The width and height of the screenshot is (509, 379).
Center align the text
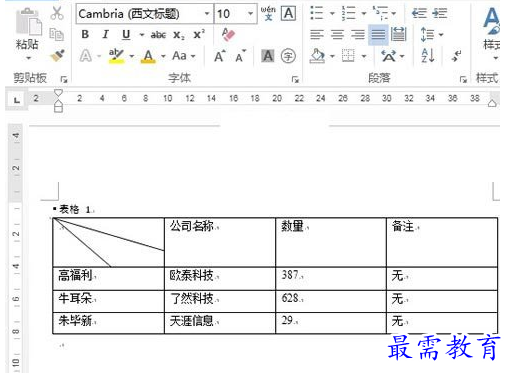(x=337, y=34)
